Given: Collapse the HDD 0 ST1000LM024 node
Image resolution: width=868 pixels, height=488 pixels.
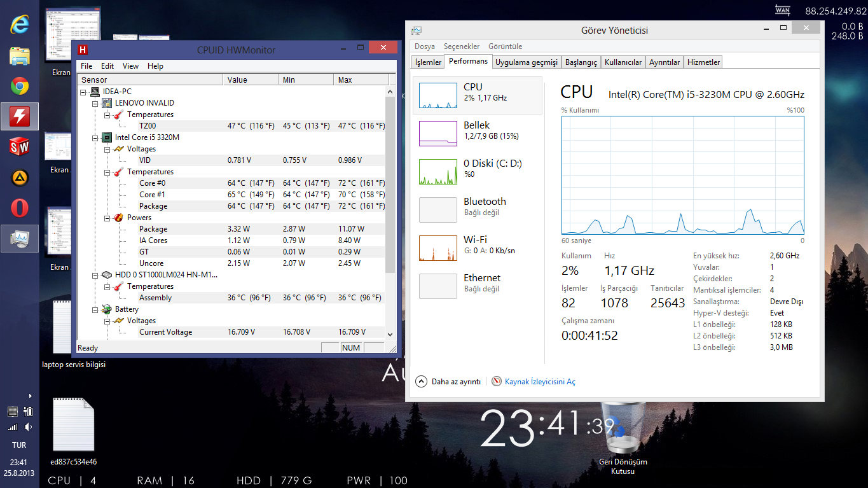Looking at the screenshot, I should [95, 275].
